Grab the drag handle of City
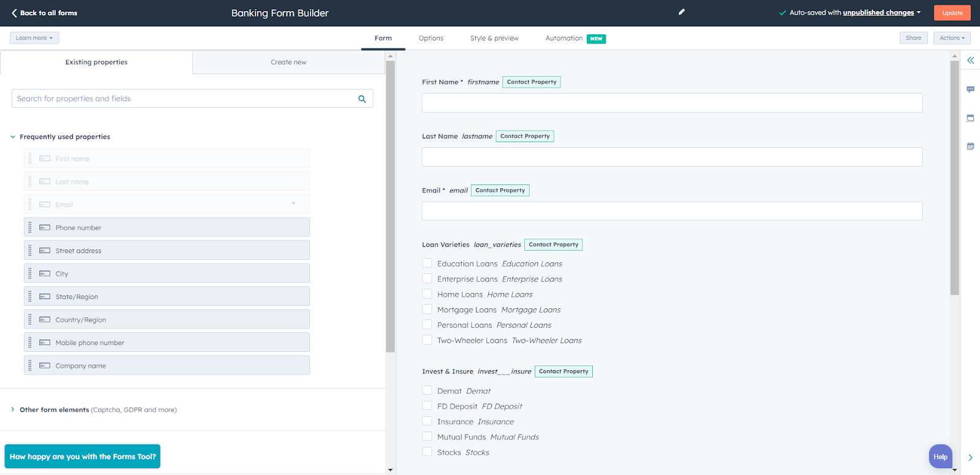The image size is (980, 475). (x=30, y=273)
